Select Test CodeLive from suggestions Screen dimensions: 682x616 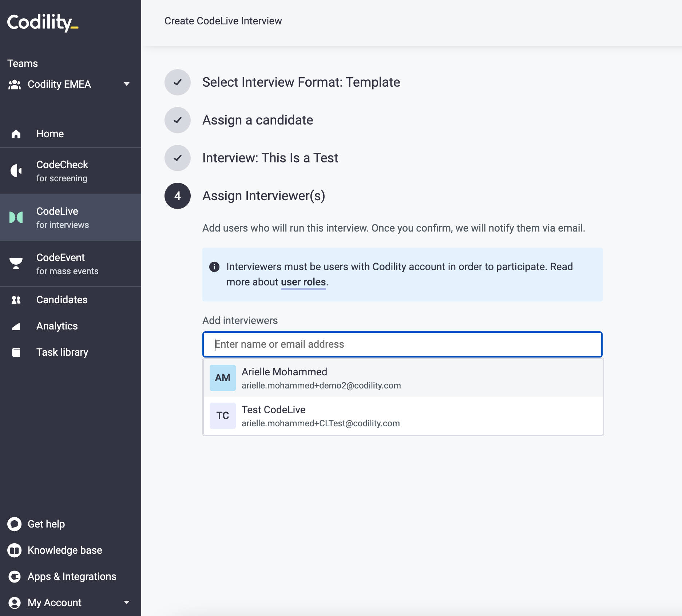403,416
